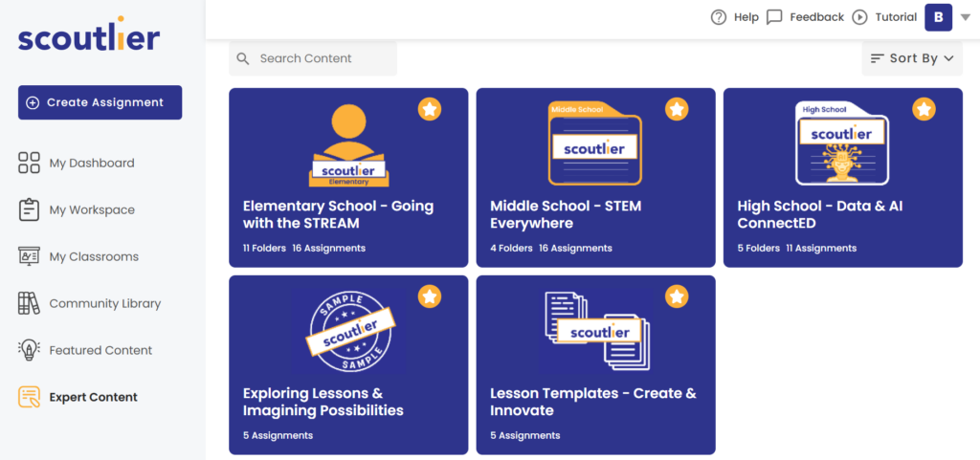Open My Dashboard grid icon
This screenshot has width=980, height=460.
(x=30, y=163)
